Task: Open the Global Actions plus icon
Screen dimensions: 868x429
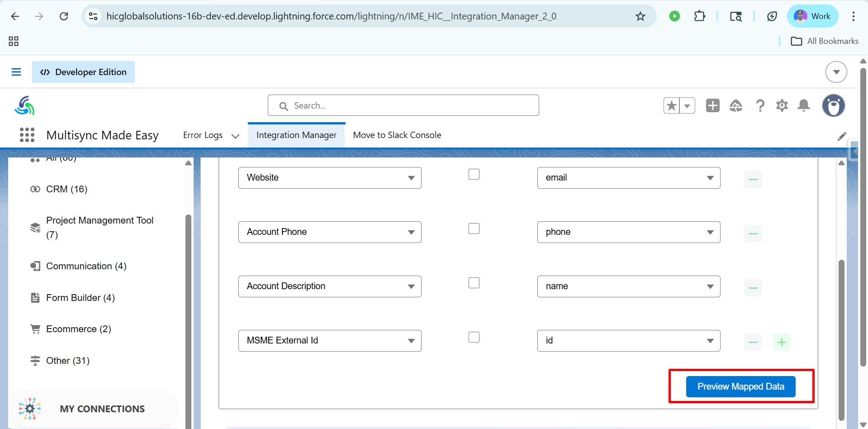Action: (x=712, y=106)
